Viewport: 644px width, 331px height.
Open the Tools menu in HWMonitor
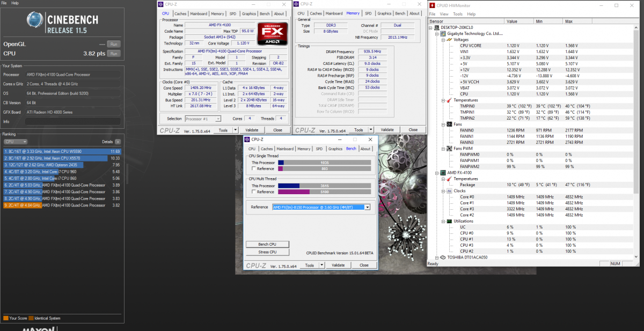click(458, 14)
